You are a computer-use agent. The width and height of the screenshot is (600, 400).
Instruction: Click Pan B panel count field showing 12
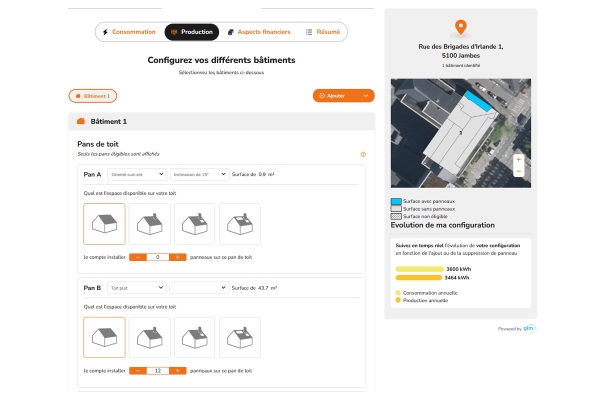coord(158,371)
